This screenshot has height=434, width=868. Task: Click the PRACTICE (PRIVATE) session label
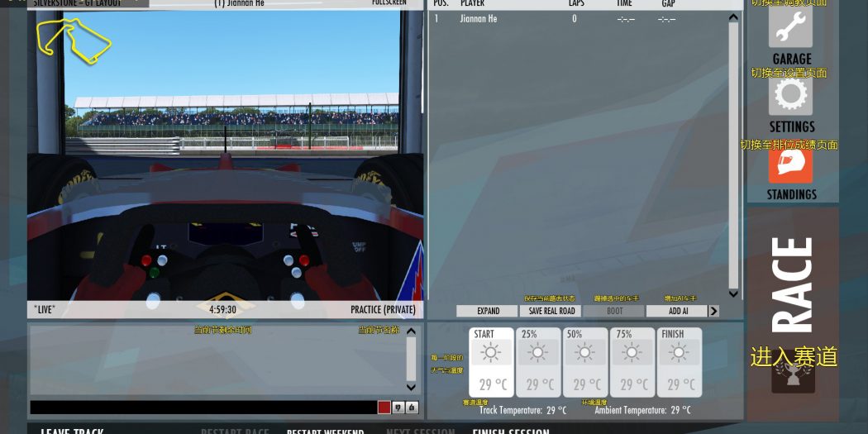pyautogui.click(x=383, y=309)
